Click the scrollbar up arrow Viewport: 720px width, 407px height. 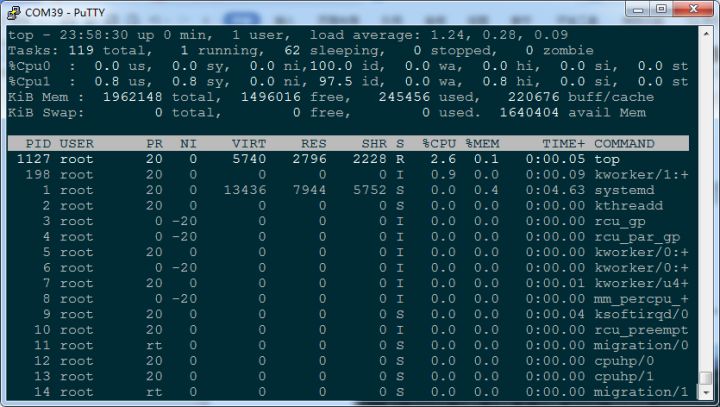(706, 34)
